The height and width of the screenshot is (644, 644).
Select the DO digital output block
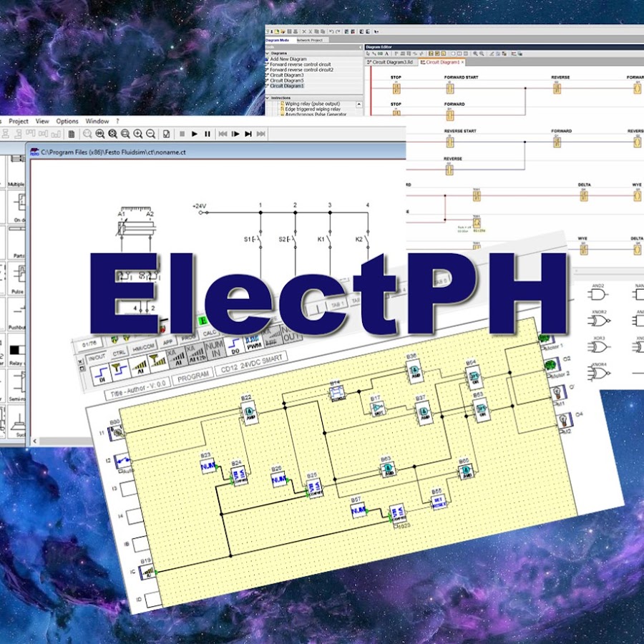pyautogui.click(x=235, y=345)
